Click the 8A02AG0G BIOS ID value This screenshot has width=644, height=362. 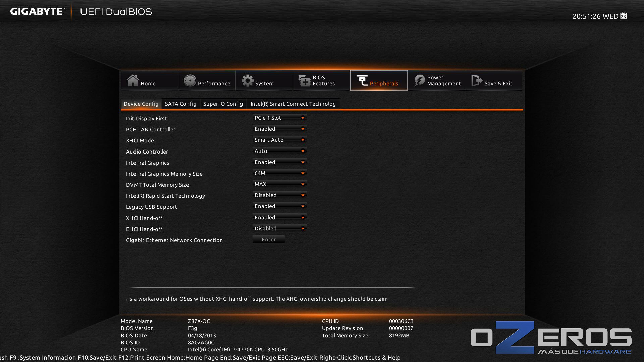201,342
